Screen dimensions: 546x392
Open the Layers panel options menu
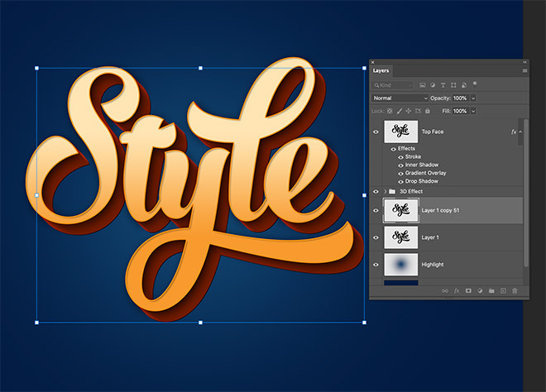click(x=524, y=71)
